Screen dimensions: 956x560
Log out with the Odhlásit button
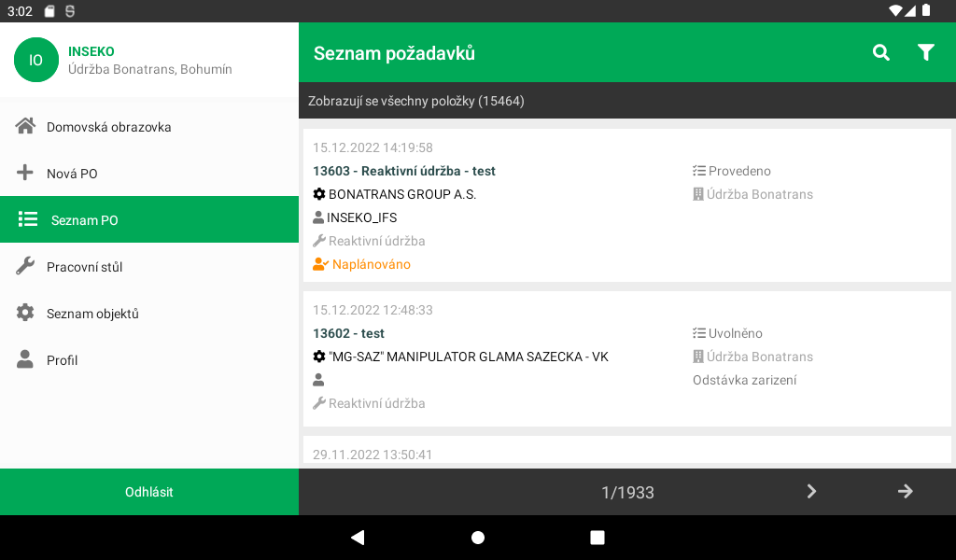click(149, 492)
